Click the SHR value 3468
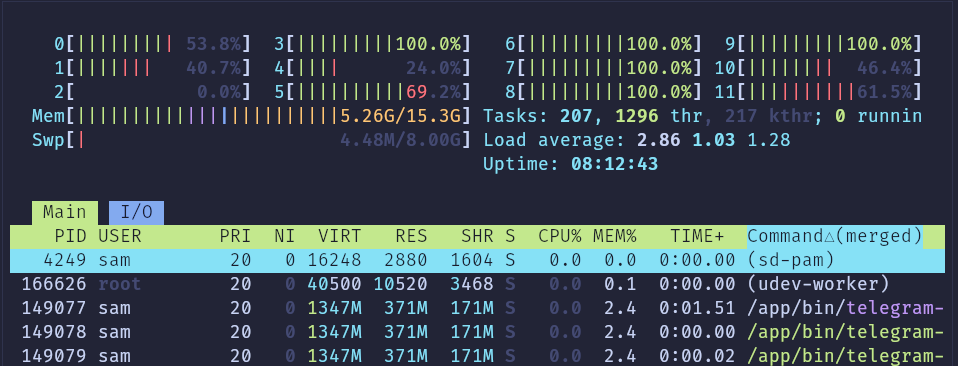Screen dimensions: 958x366 [472, 284]
